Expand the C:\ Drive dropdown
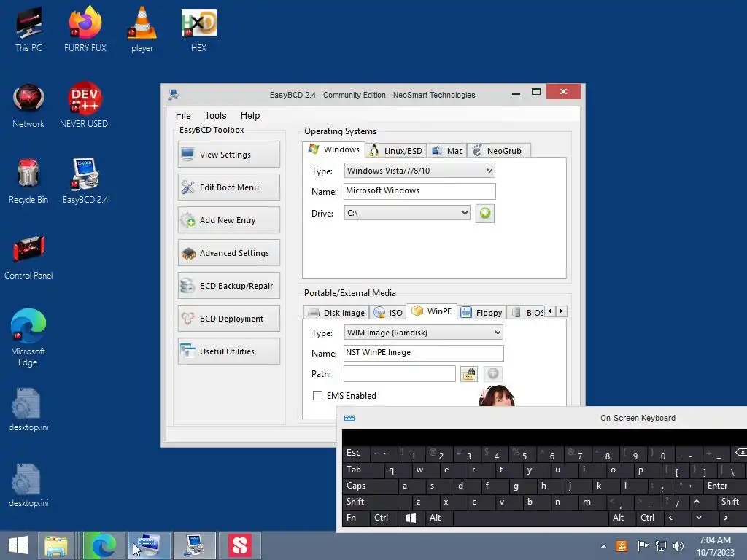Screen dimensions: 747x560 (x=407, y=213)
